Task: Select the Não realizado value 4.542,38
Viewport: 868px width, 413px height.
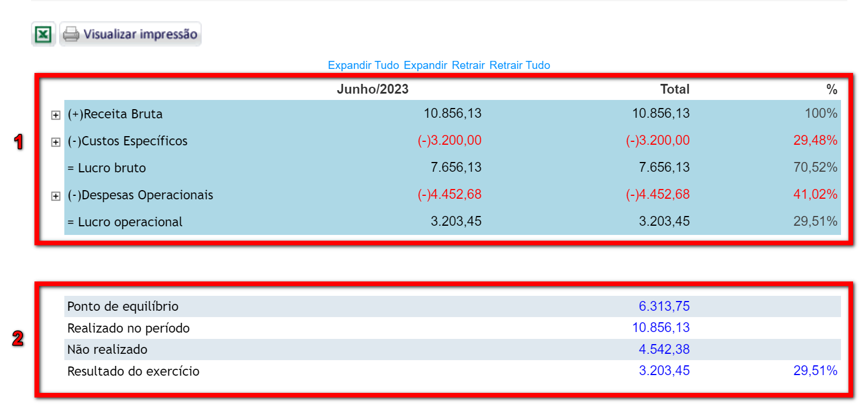Action: click(664, 350)
